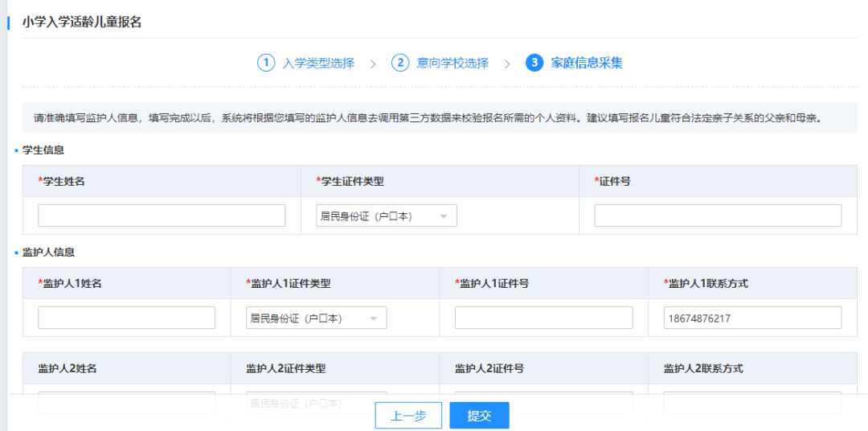Select the 家庭信息采集 step

pyautogui.click(x=587, y=64)
